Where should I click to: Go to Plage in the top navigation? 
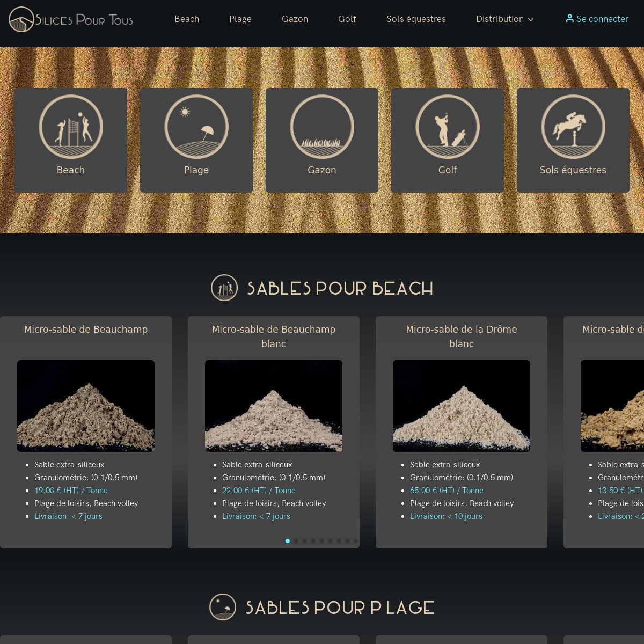click(x=240, y=19)
